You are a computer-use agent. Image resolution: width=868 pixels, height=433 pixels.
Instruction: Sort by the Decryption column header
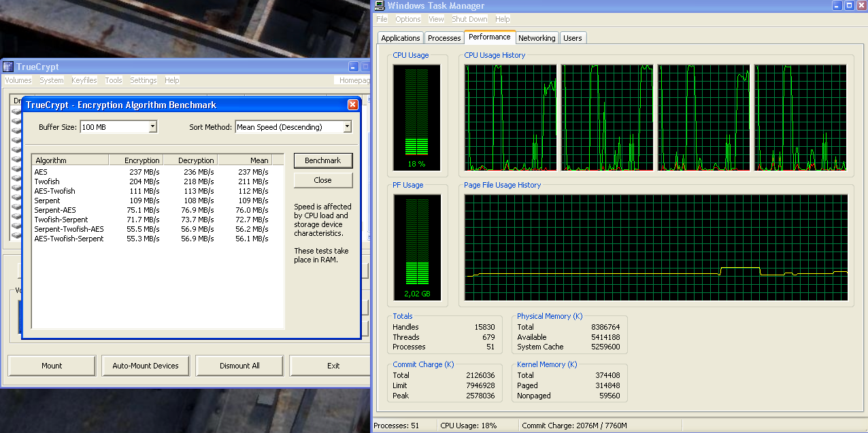click(x=190, y=160)
